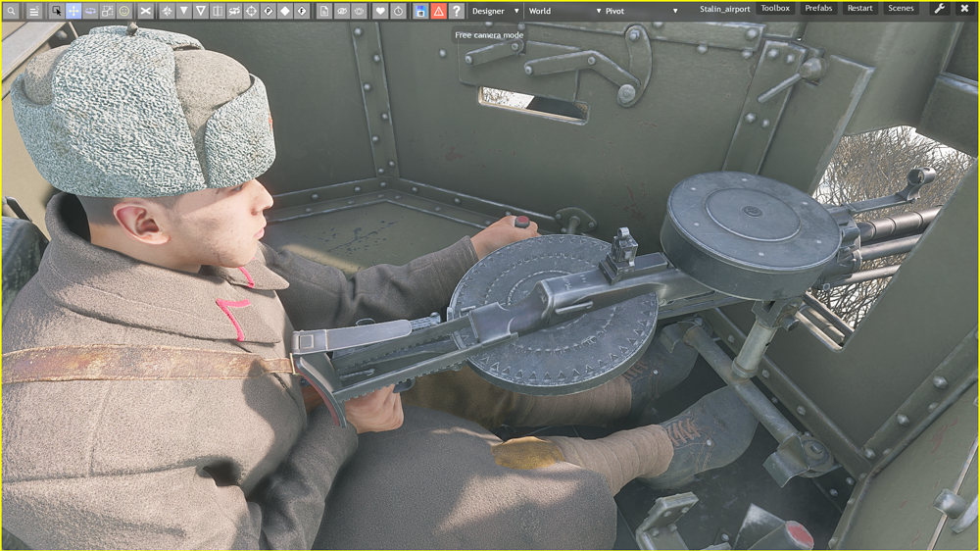Toggle the first eye visibility icon
This screenshot has width=980, height=551.
pos(342,11)
